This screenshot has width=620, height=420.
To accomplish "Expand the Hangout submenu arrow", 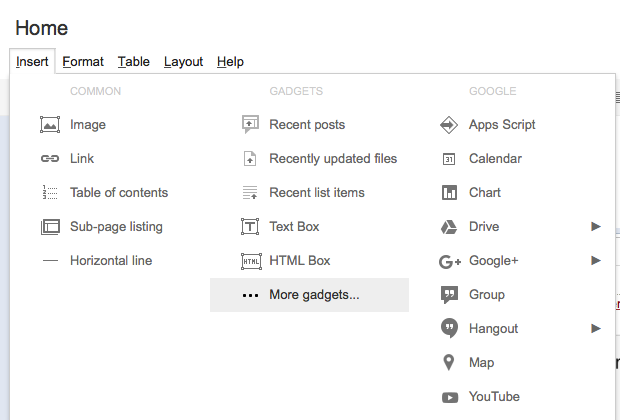I will click(x=596, y=329).
